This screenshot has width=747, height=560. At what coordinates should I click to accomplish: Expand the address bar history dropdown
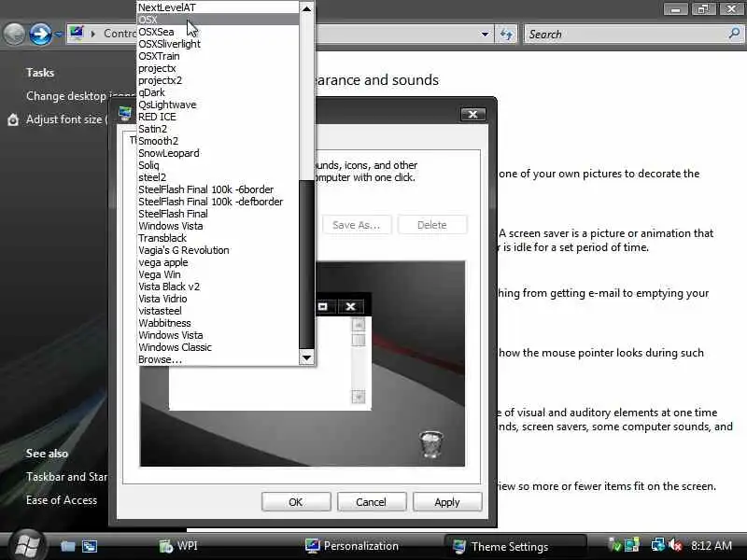coord(485,35)
